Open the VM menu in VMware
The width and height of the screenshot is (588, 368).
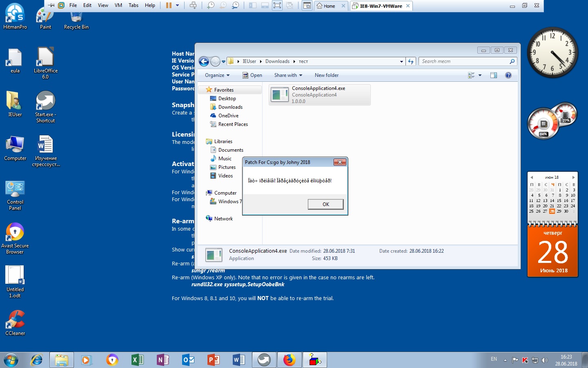[118, 5]
